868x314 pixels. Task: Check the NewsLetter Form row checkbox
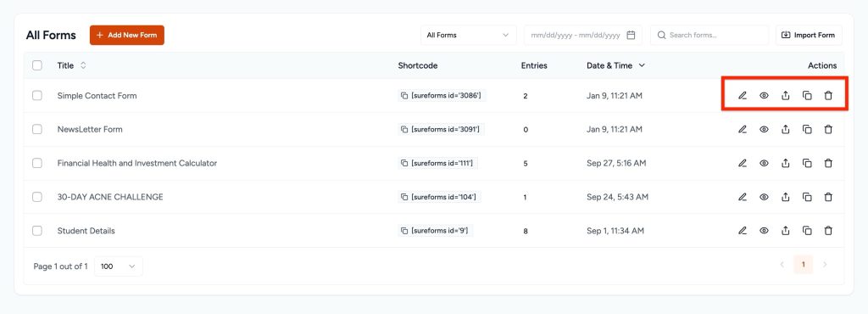37,130
